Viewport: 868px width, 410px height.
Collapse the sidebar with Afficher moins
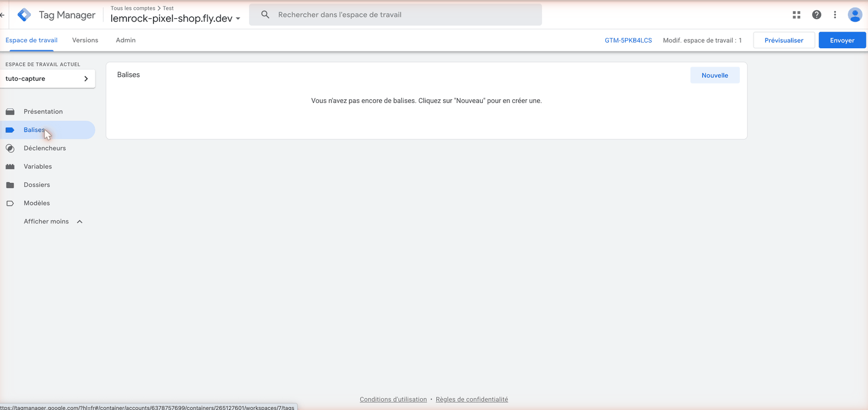(x=53, y=221)
